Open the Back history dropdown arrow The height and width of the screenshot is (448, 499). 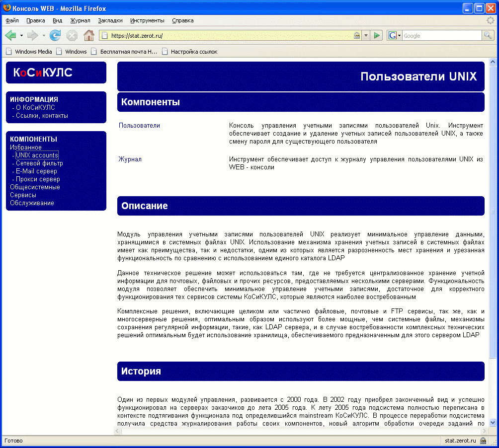tap(21, 35)
